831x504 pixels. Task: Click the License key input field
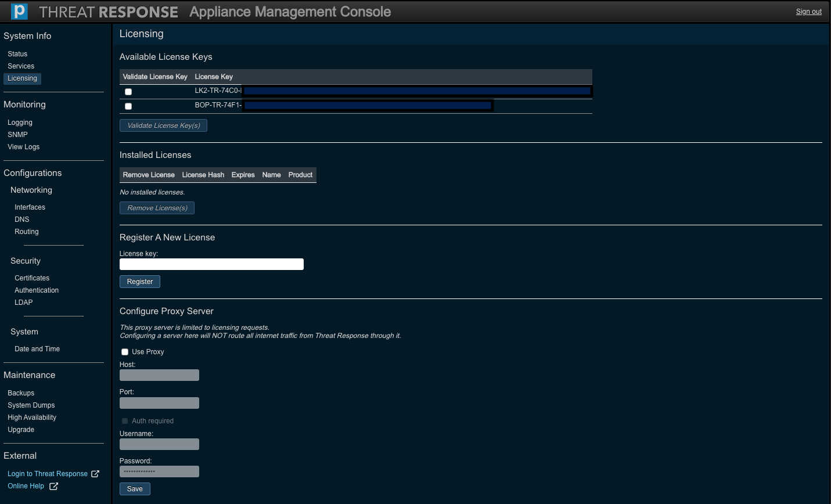[211, 264]
